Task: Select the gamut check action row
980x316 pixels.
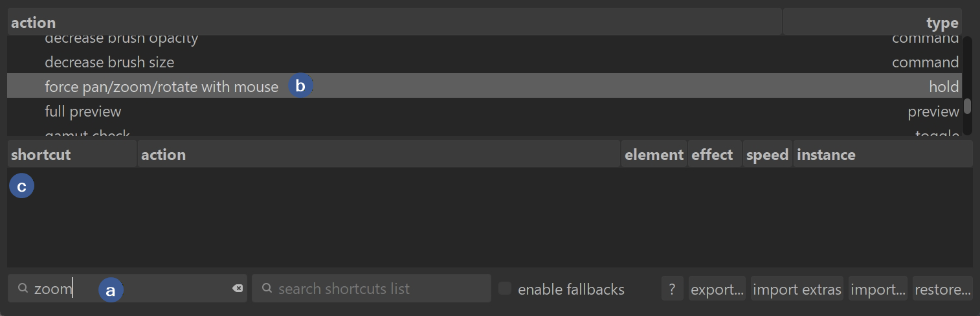Action: click(87, 133)
